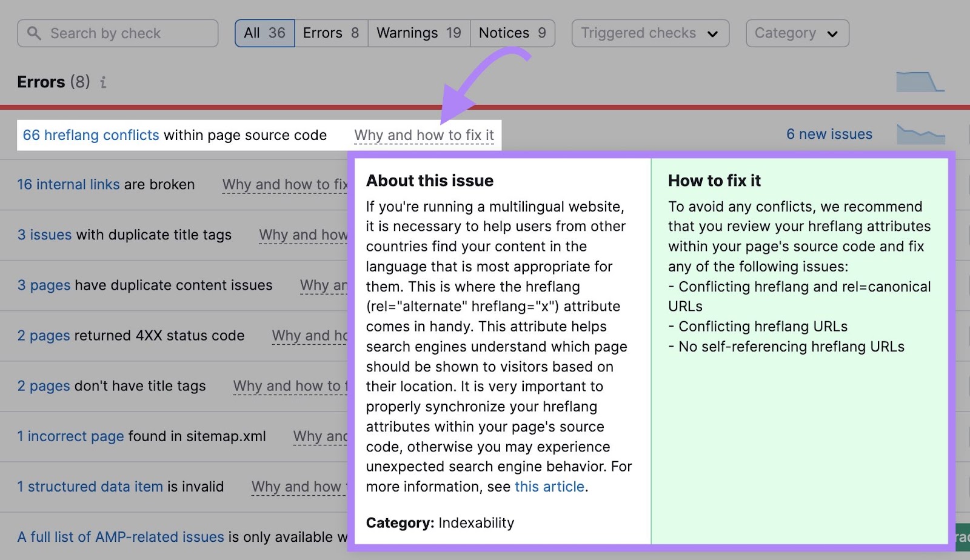
Task: Switch to the Errors filter tab
Action: coord(331,33)
